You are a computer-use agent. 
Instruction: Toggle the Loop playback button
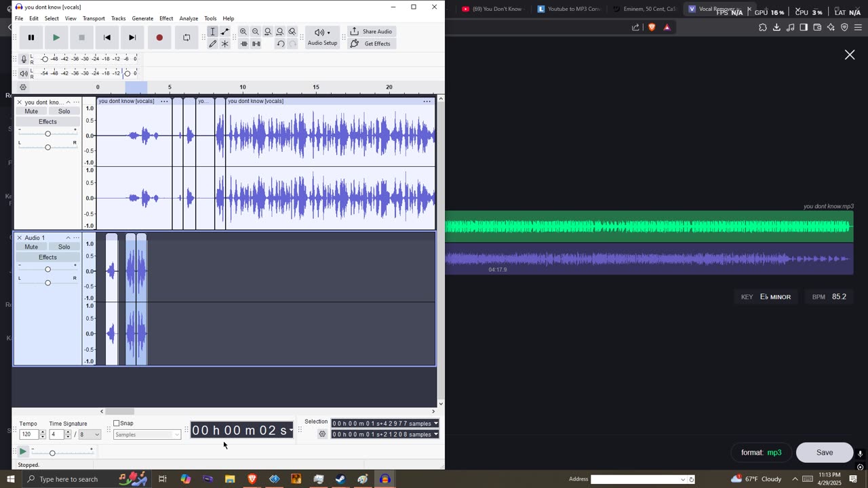pos(186,37)
